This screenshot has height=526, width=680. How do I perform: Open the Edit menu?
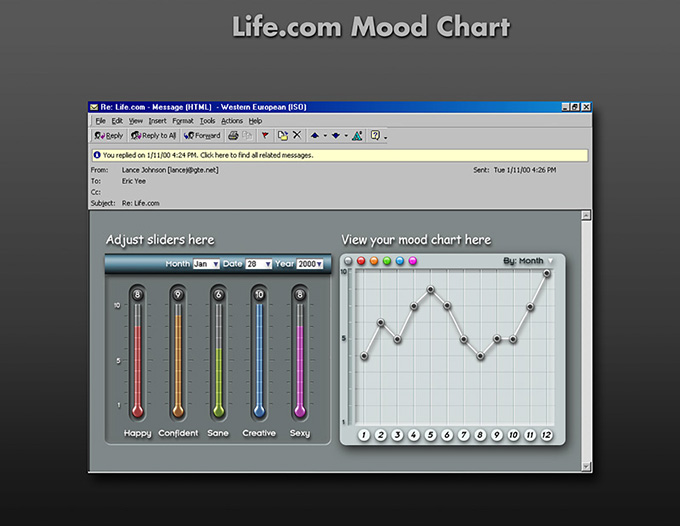point(117,121)
